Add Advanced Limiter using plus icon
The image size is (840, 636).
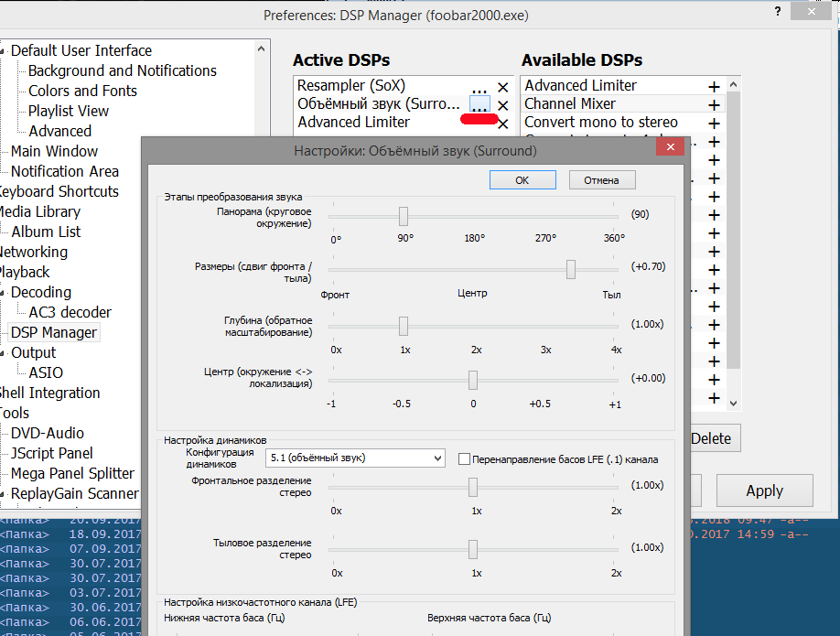click(714, 86)
